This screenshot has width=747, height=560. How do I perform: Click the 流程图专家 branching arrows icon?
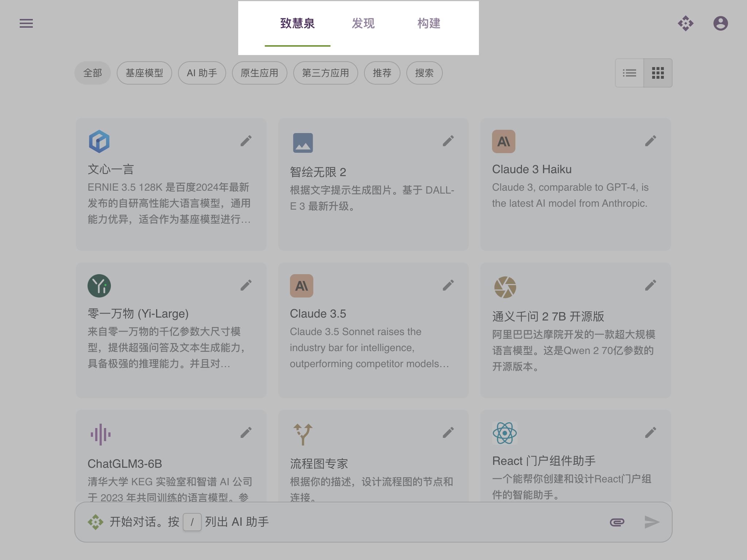303,435
